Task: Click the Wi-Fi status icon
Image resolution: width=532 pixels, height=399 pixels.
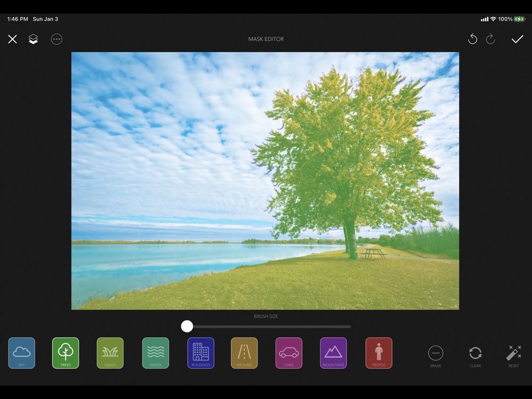Action: pos(493,19)
